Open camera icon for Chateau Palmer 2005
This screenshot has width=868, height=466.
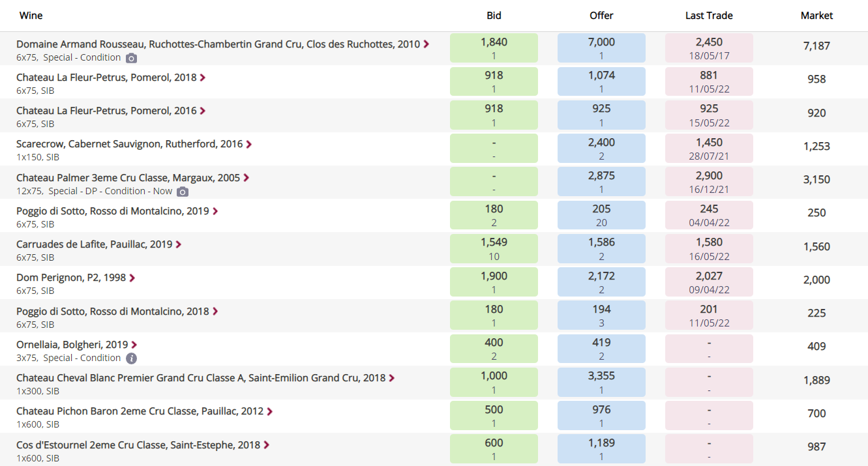point(183,192)
